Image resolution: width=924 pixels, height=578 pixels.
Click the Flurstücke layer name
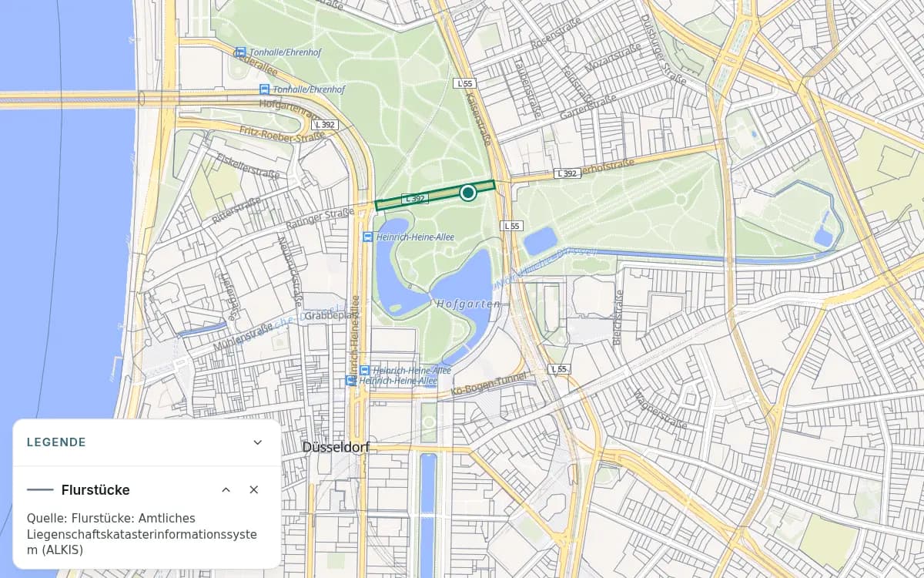[95, 490]
